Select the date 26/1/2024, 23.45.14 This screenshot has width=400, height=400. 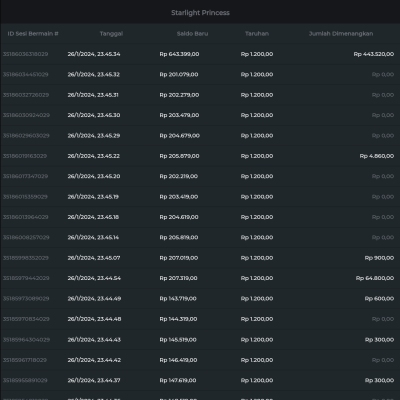(93, 237)
